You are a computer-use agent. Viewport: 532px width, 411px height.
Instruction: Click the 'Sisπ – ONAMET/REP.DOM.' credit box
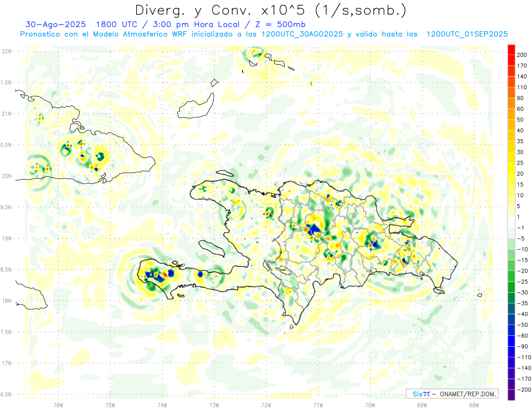pyautogui.click(x=452, y=394)
